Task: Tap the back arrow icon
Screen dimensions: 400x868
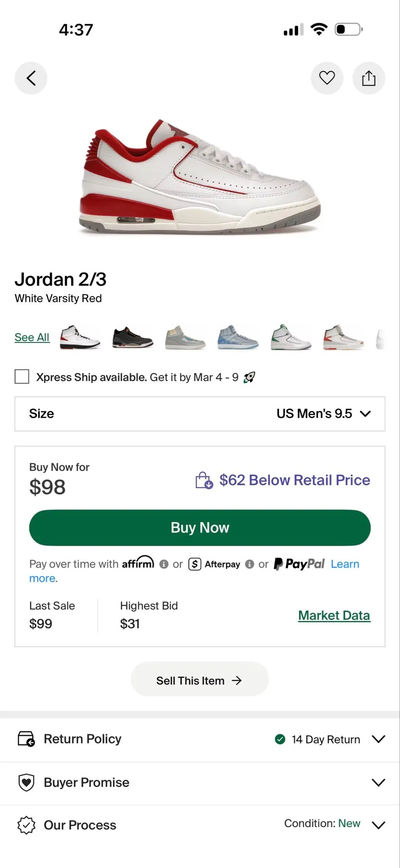Action: point(31,78)
